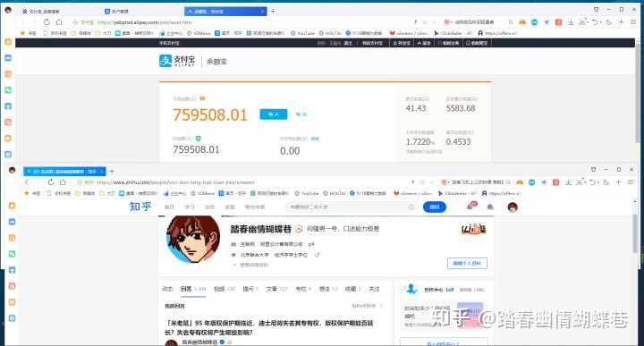Open hamburger menu of the Zhihu window
Screen dimensions: 644x346
(x=631, y=182)
